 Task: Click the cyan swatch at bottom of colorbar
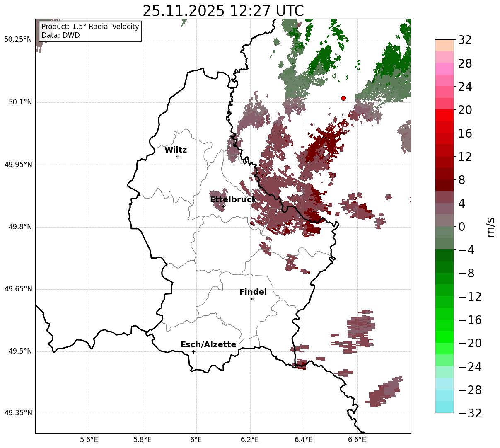click(x=444, y=407)
